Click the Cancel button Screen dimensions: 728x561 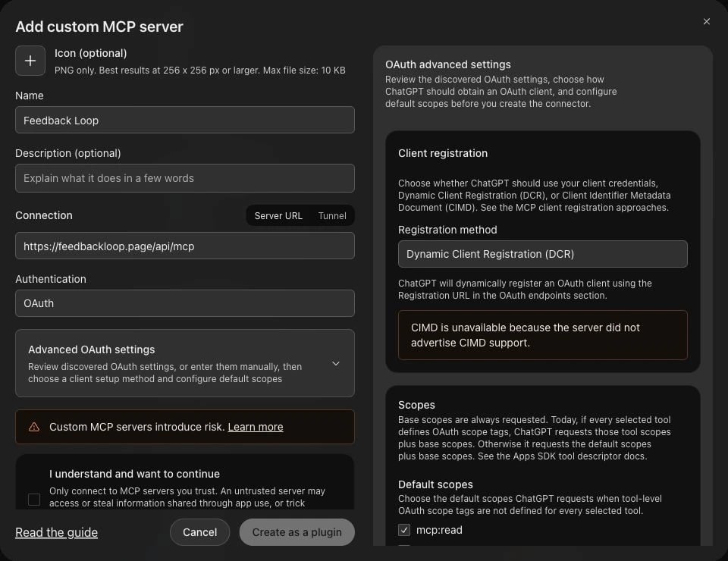pyautogui.click(x=199, y=532)
